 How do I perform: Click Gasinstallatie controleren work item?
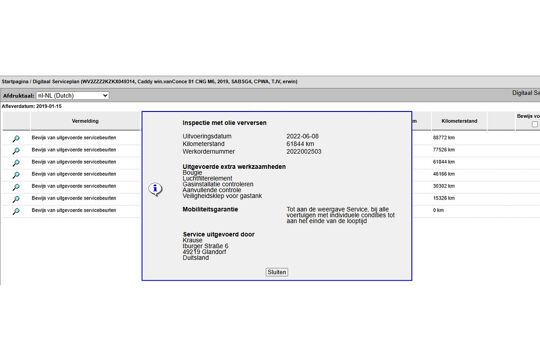pos(218,184)
